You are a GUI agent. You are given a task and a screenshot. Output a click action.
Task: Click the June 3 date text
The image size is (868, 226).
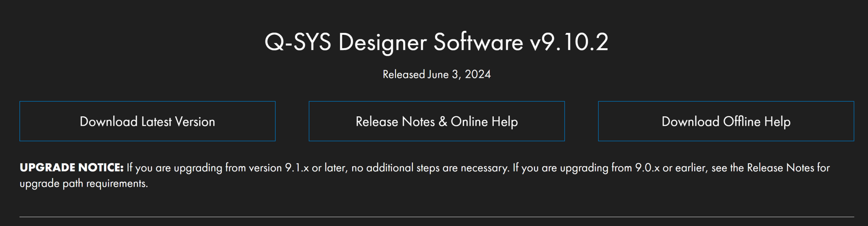[443, 74]
